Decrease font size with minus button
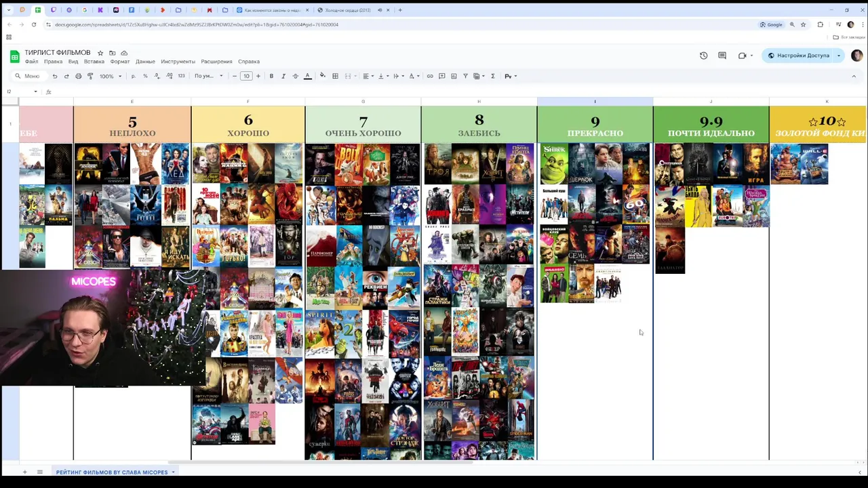The height and width of the screenshot is (488, 868). (x=235, y=76)
